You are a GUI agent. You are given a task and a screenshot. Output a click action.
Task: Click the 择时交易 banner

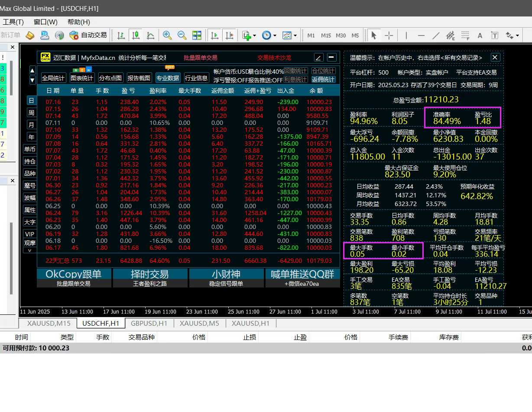click(x=150, y=278)
